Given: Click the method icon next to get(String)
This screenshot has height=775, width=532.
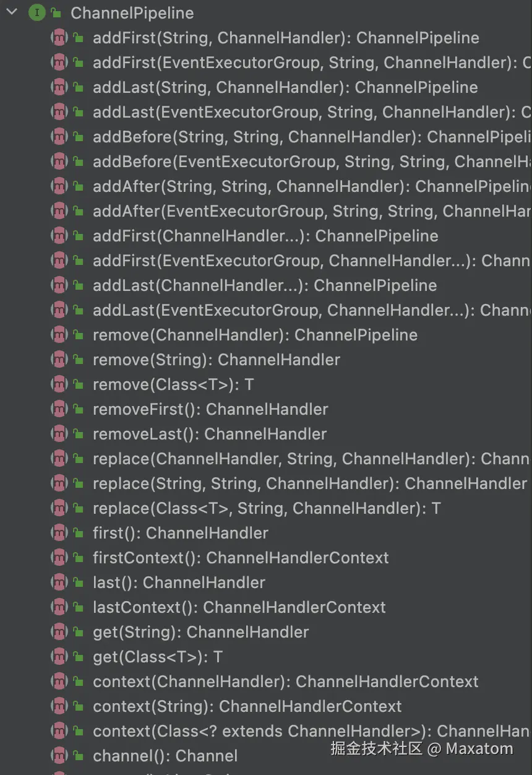Looking at the screenshot, I should pyautogui.click(x=59, y=631).
